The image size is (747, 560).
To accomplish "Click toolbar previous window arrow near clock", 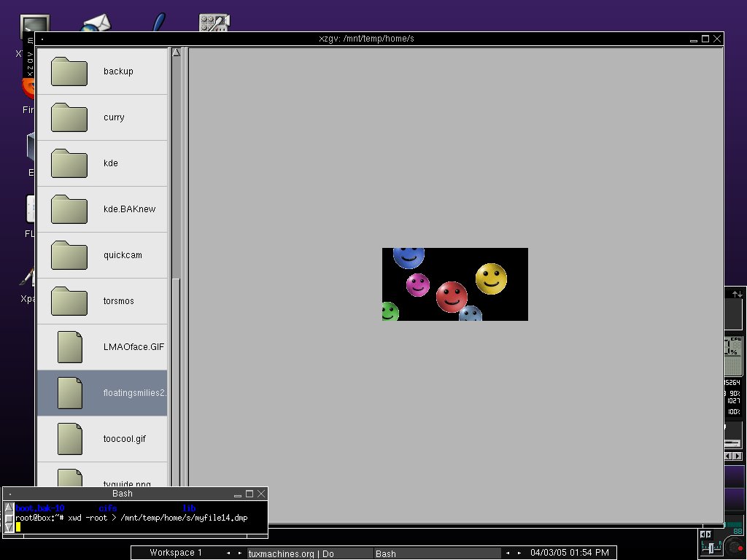I will pyautogui.click(x=508, y=553).
